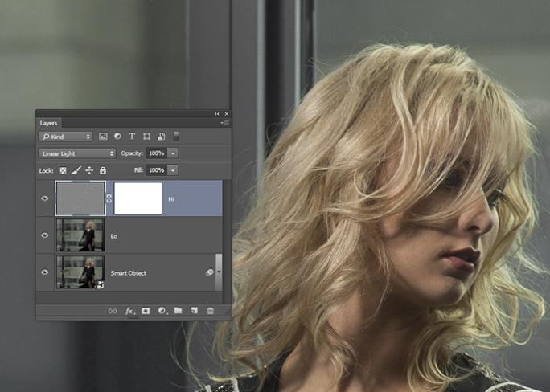Select the white layer mask thumbnail
The width and height of the screenshot is (550, 392).
point(137,198)
